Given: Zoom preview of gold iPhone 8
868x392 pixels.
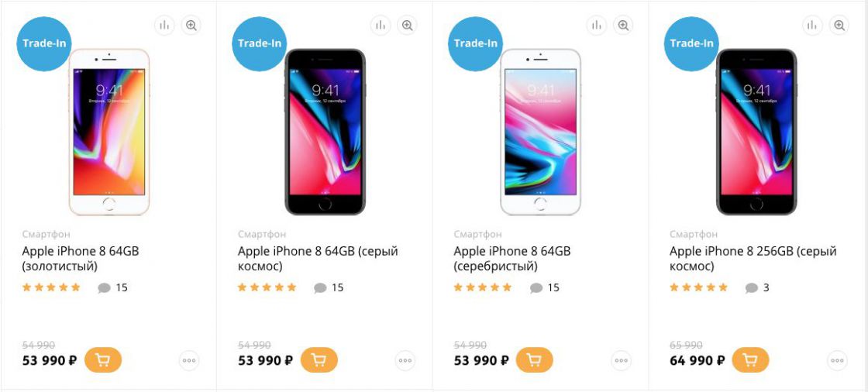Looking at the screenshot, I should point(191,26).
